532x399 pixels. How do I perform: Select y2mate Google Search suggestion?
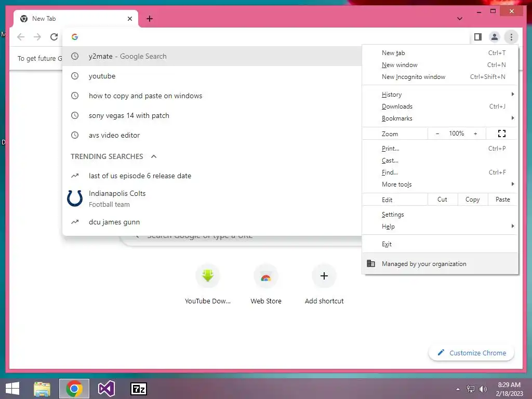click(212, 56)
